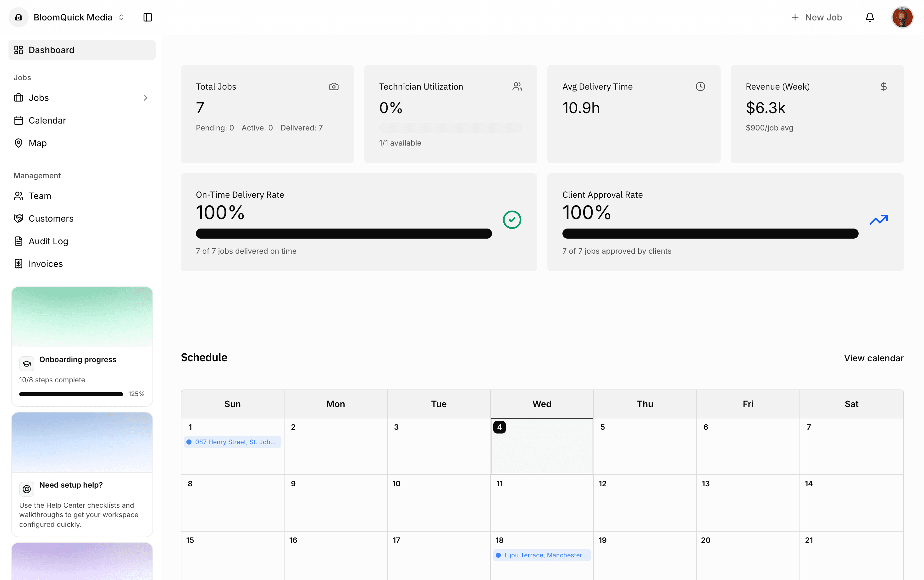Click the graduation cap icon on Onboarding progress
Screen dimensions: 924x580
(26, 363)
